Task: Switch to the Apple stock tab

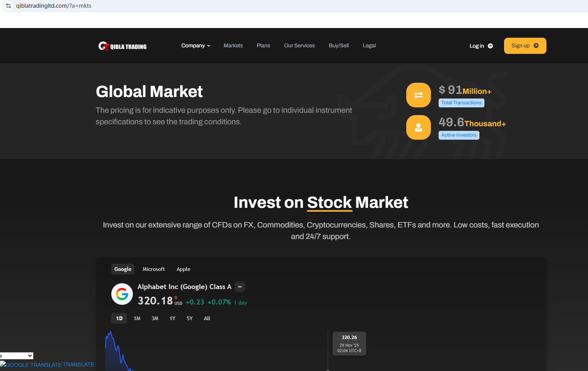Action: pos(183,269)
